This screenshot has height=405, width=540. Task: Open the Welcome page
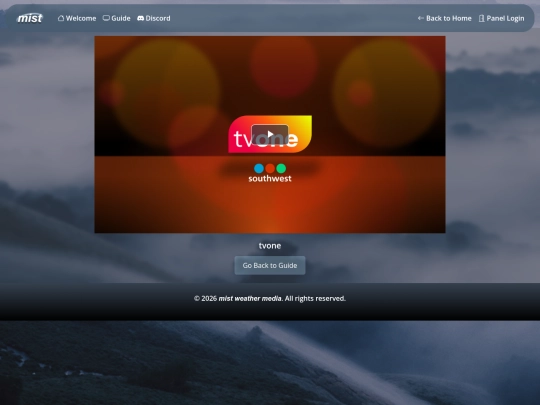pyautogui.click(x=77, y=18)
